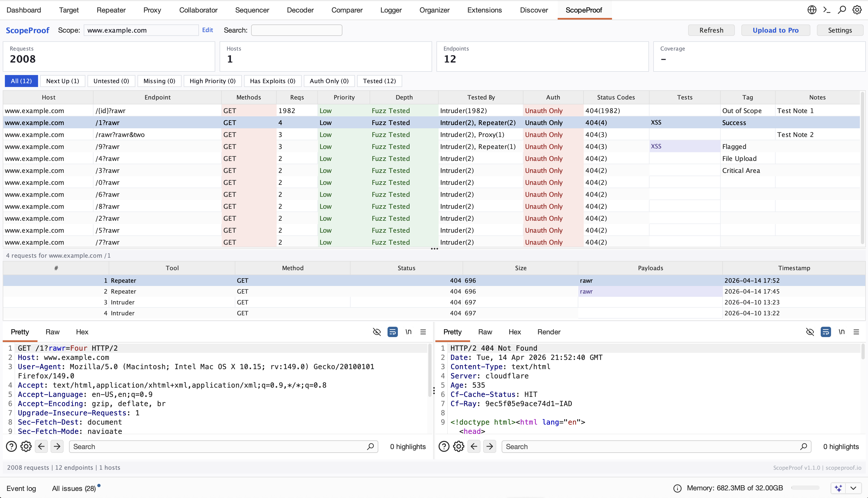This screenshot has height=498, width=868.
Task: Select Render view in response viewer
Action: click(549, 332)
